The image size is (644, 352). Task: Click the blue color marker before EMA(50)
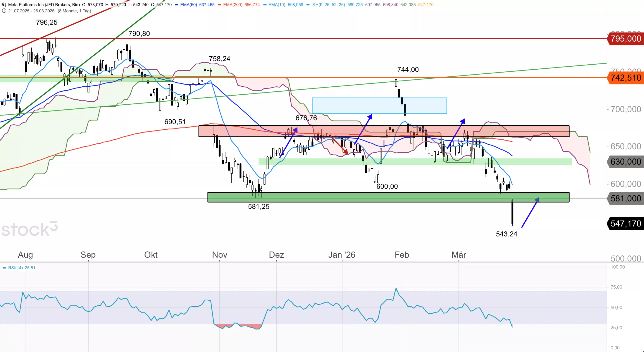[177, 5]
